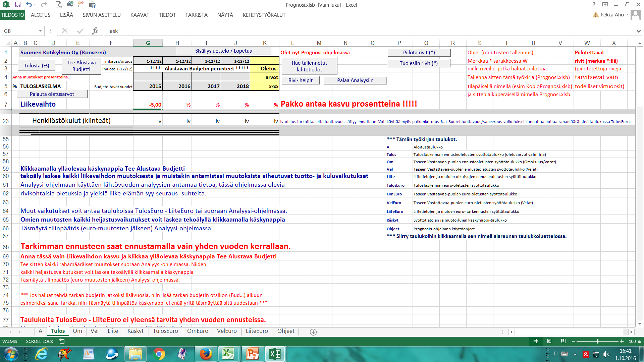The image size is (644, 362).
Task: Zoom out with the minus button
Action: click(574, 341)
